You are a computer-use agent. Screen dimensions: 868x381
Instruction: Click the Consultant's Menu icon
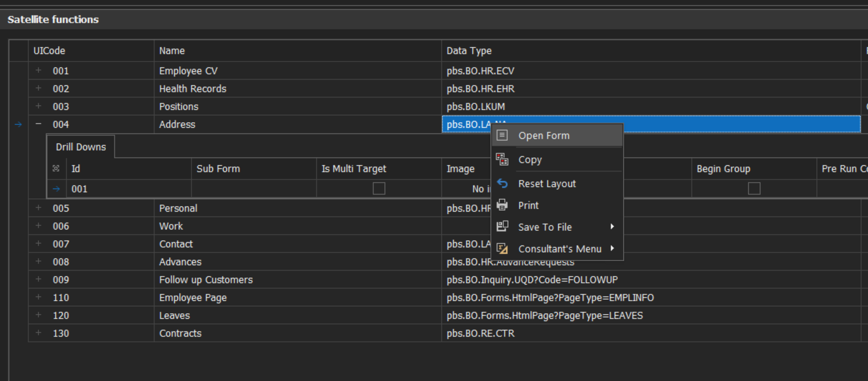click(502, 248)
